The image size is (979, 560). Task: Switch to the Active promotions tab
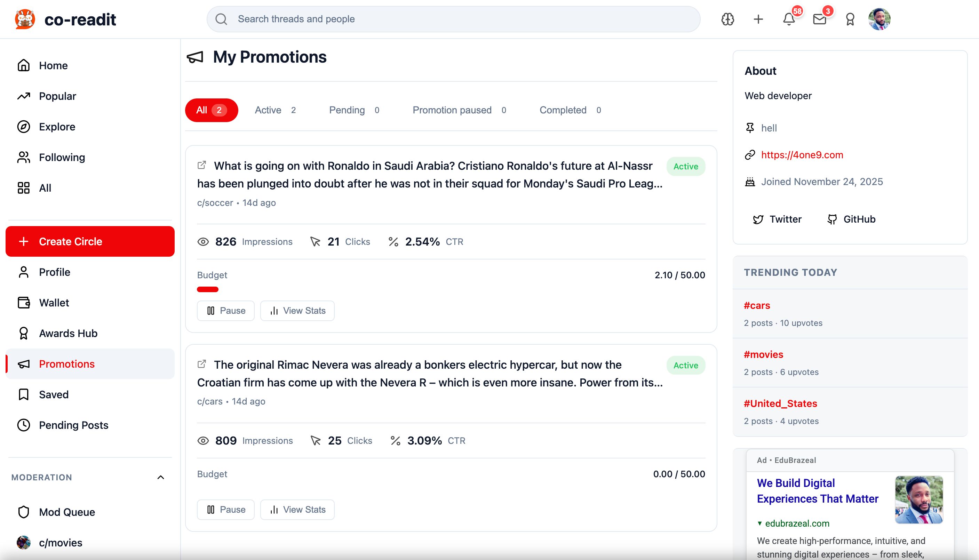click(x=275, y=110)
